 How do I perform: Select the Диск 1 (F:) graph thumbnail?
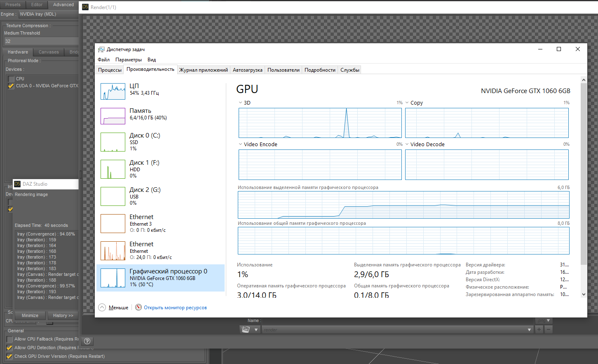(113, 169)
